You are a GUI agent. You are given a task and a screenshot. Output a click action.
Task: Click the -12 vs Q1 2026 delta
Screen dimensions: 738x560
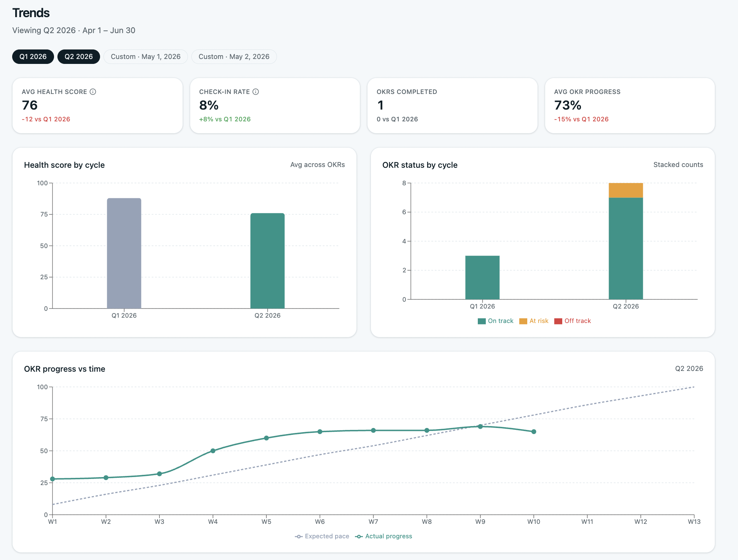46,119
